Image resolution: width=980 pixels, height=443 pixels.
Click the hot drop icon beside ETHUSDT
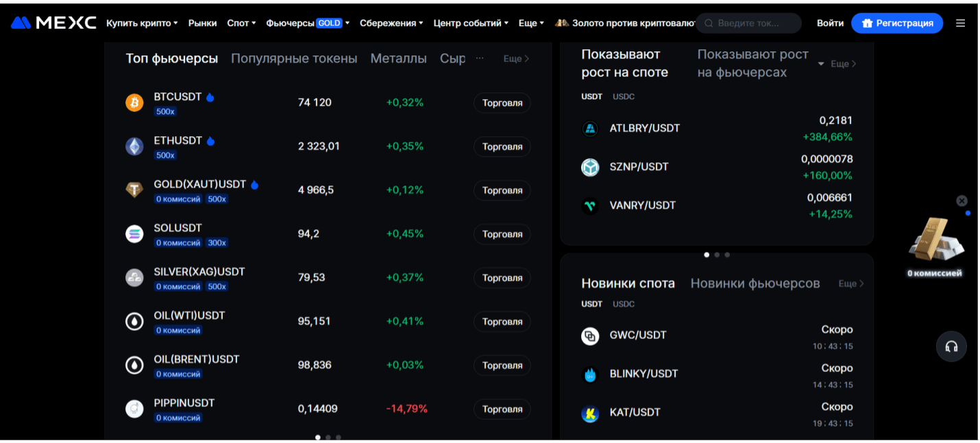pos(210,141)
